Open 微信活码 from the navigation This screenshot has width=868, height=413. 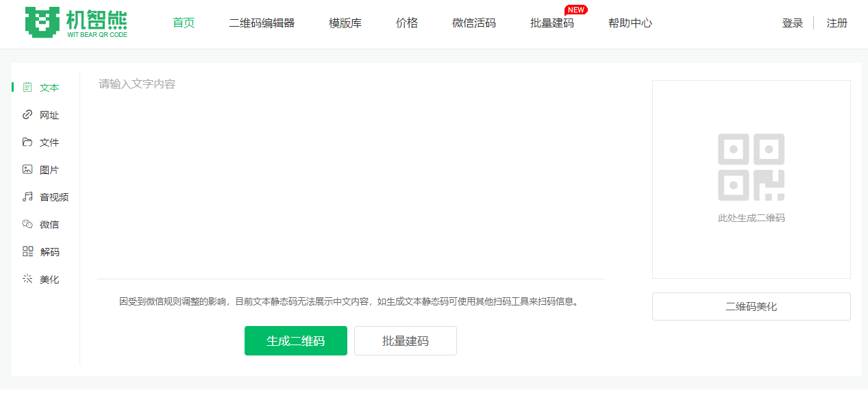coord(474,22)
